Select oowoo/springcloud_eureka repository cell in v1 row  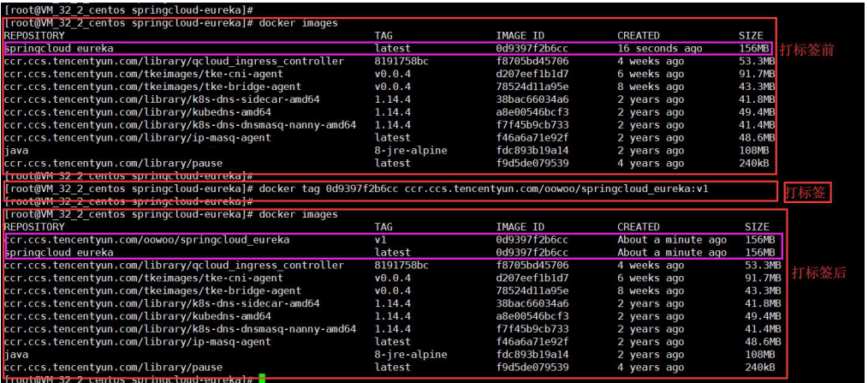[x=146, y=240]
